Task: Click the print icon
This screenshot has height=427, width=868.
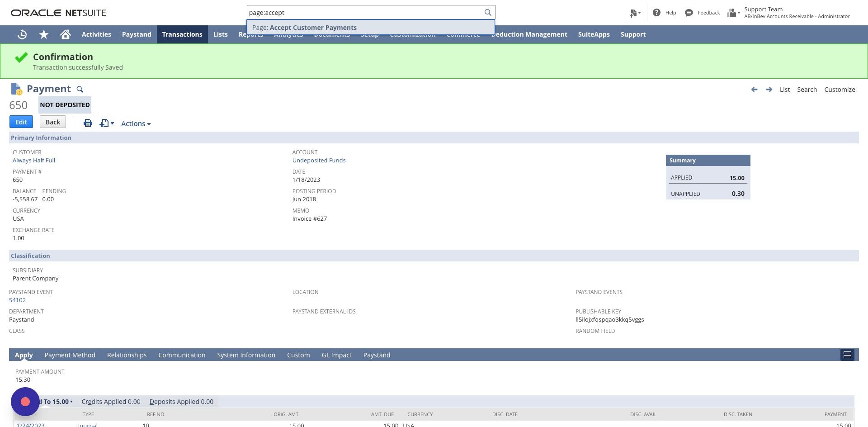Action: click(x=88, y=123)
